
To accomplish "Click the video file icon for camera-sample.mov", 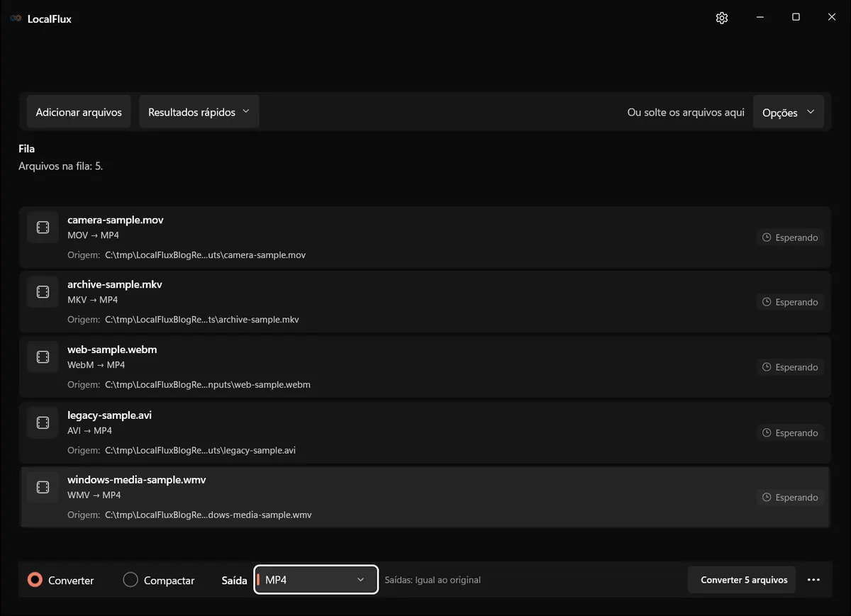I will tap(43, 227).
